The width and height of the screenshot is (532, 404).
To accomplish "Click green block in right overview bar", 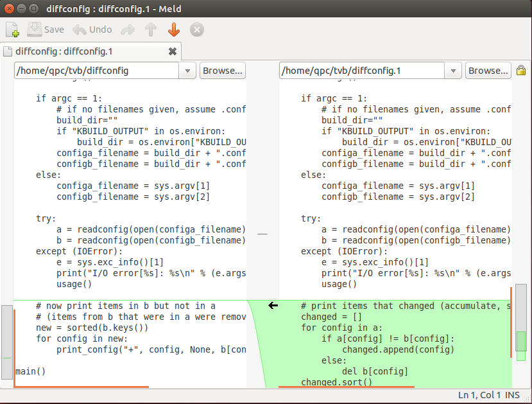I will [x=521, y=341].
